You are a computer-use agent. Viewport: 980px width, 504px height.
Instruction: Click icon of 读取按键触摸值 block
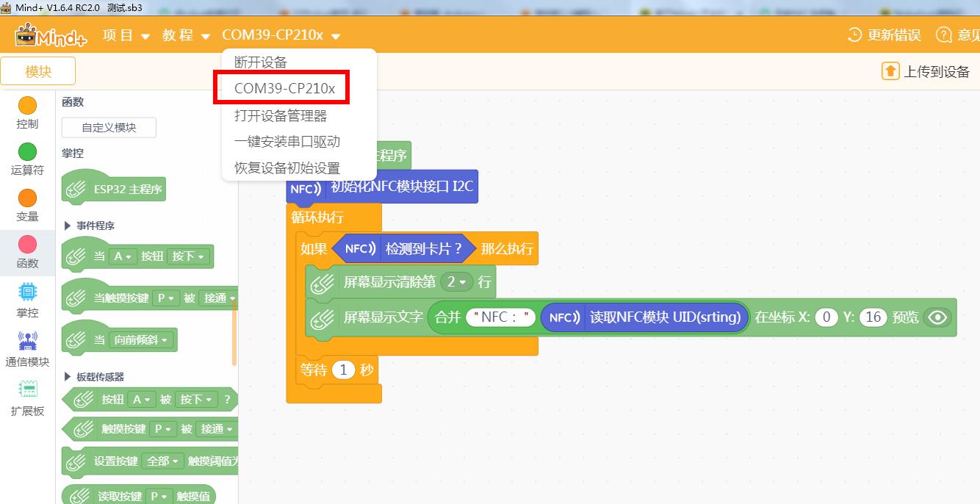click(79, 496)
